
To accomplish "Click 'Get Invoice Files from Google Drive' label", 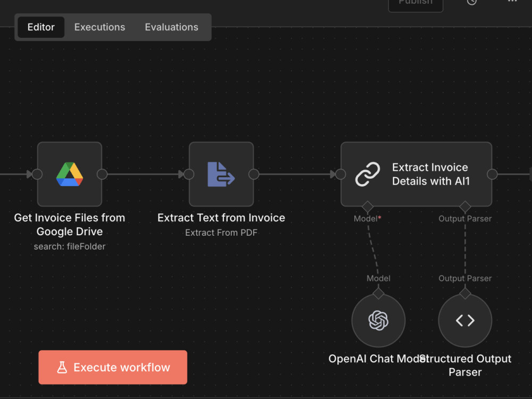I will click(x=70, y=225).
